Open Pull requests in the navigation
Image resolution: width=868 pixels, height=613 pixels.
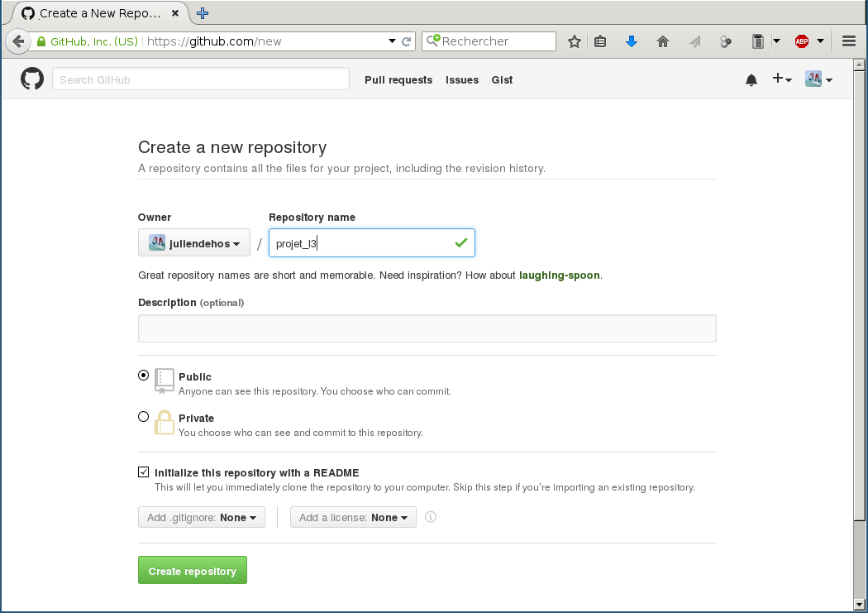[x=398, y=79]
